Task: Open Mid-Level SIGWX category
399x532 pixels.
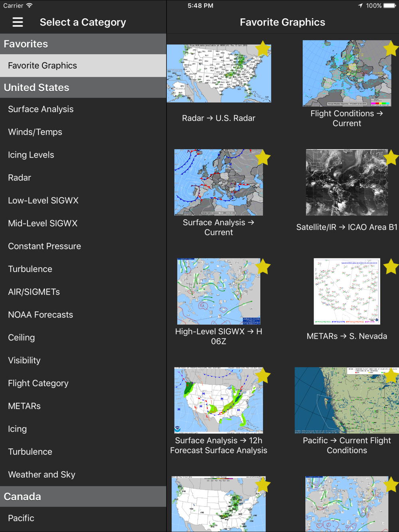Action: point(83,223)
